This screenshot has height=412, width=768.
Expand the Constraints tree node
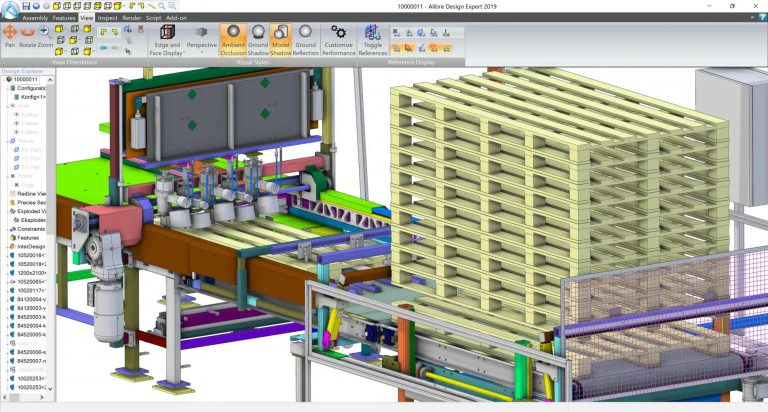tap(7, 229)
